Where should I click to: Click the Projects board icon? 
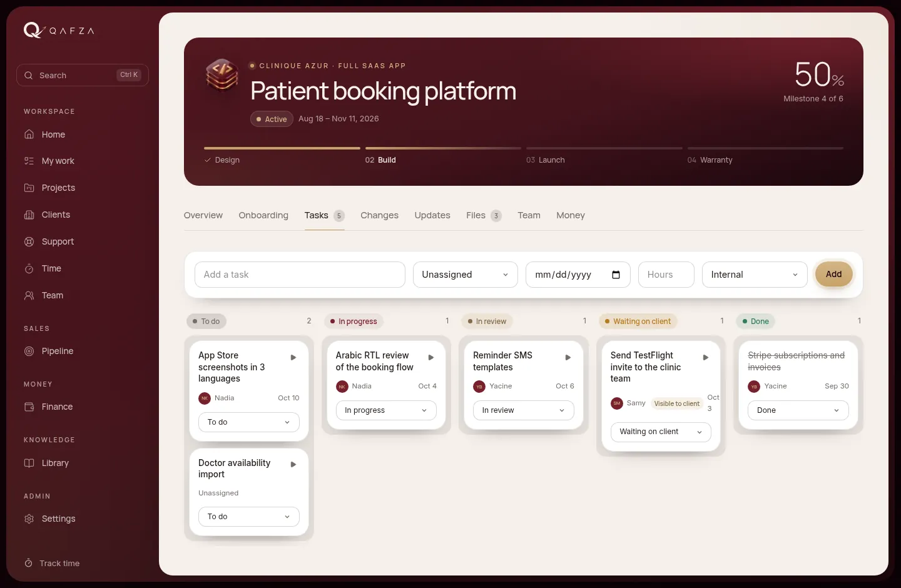29,188
